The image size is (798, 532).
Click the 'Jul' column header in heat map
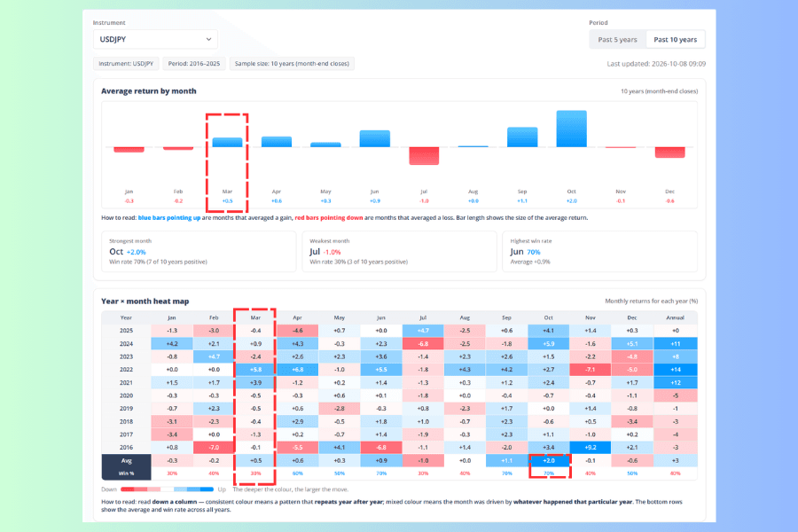coord(423,317)
